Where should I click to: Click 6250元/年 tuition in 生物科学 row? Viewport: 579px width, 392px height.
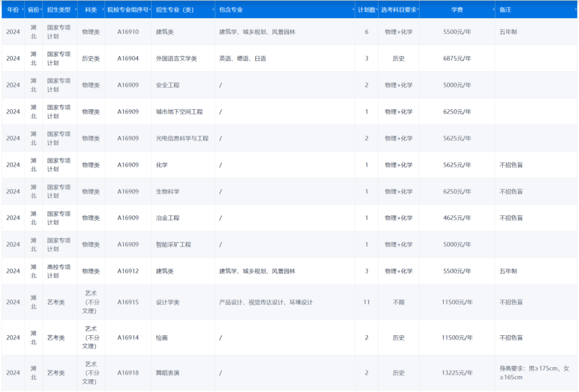click(457, 191)
